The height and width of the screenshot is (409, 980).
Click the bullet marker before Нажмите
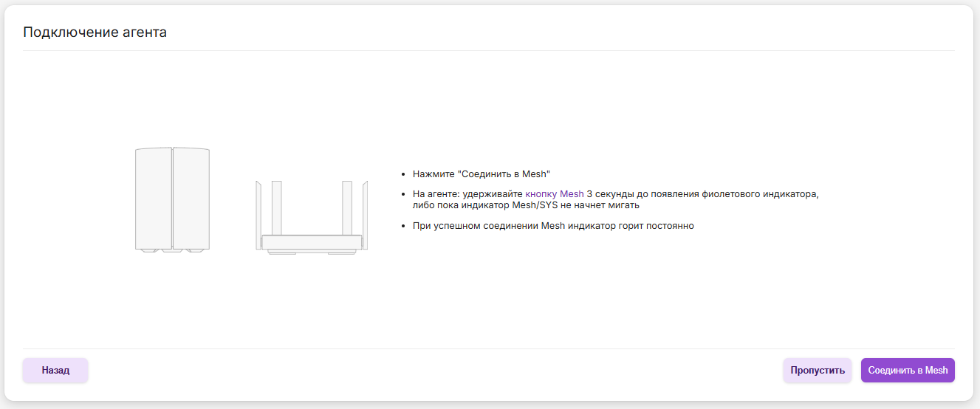(x=402, y=174)
